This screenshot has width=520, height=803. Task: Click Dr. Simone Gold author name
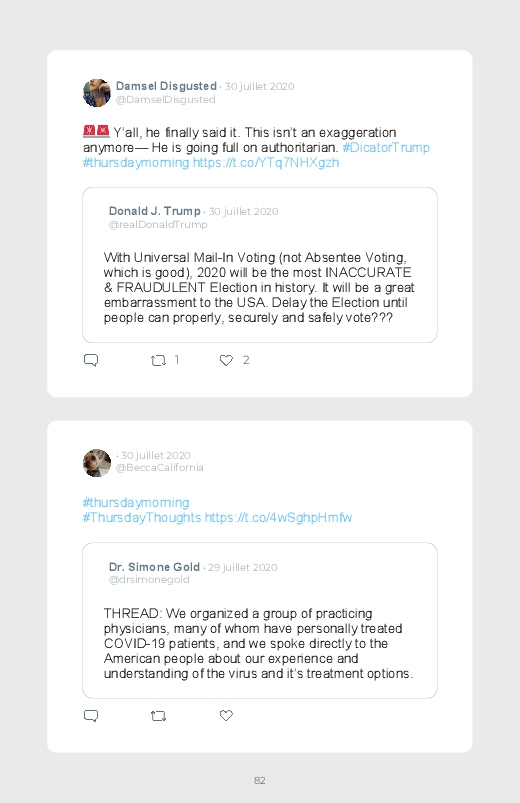[154, 567]
